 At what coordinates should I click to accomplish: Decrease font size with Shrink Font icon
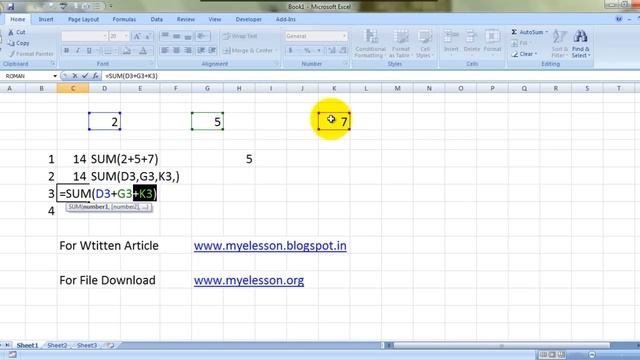148,36
